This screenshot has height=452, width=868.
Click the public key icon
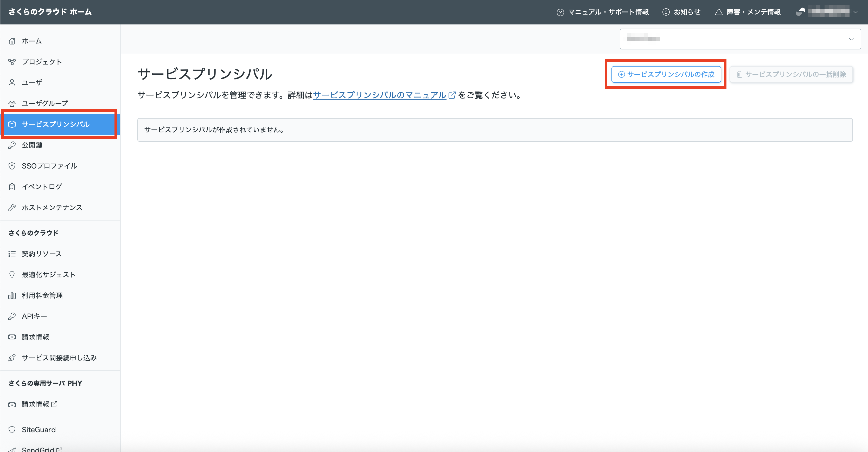tap(12, 145)
